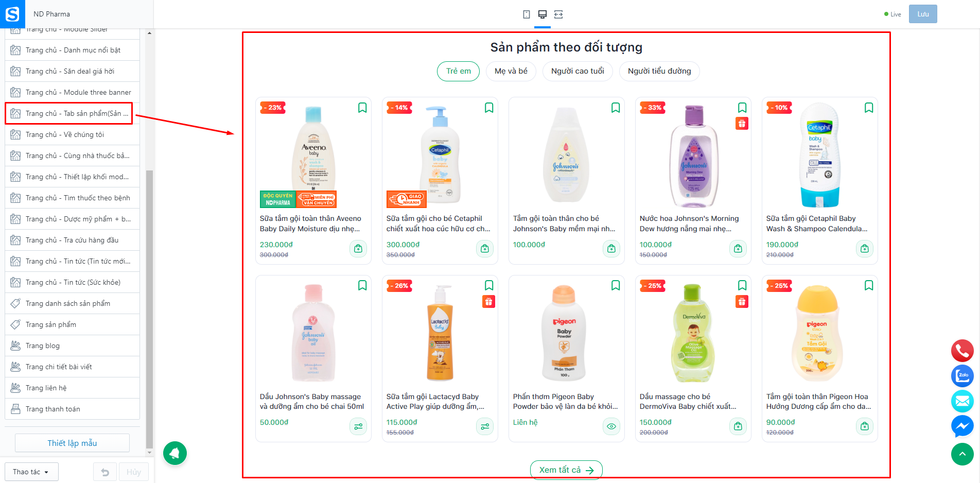Open Zalo chat icon
The image size is (980, 483).
coord(962,376)
